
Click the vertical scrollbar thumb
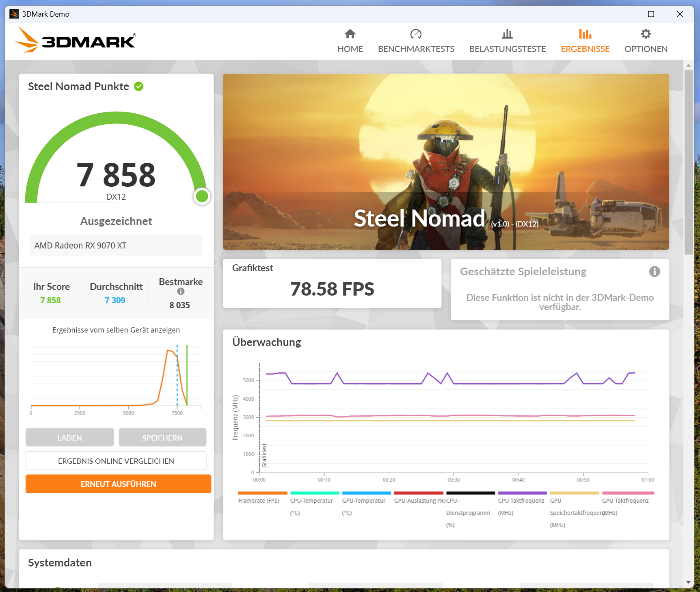(688, 162)
